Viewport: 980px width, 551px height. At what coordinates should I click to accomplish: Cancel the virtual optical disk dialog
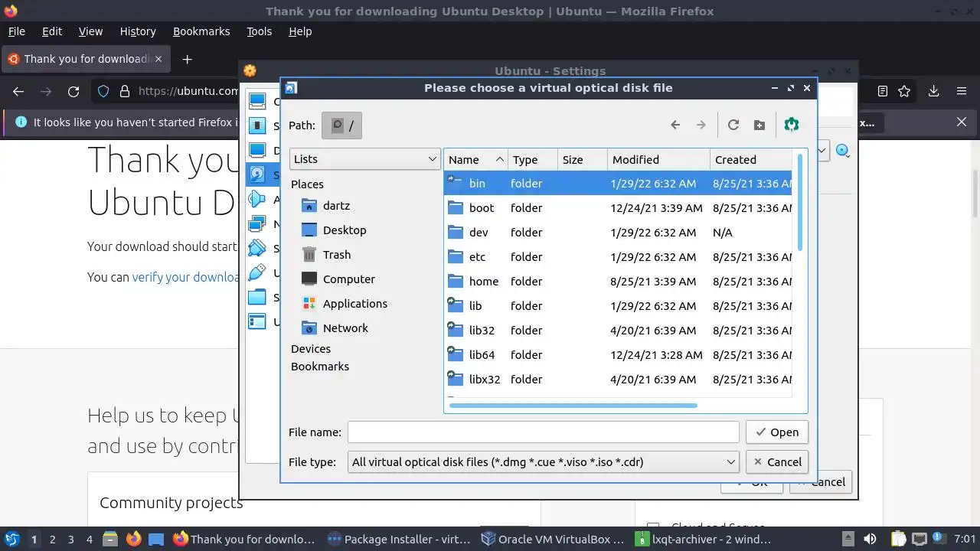776,462
